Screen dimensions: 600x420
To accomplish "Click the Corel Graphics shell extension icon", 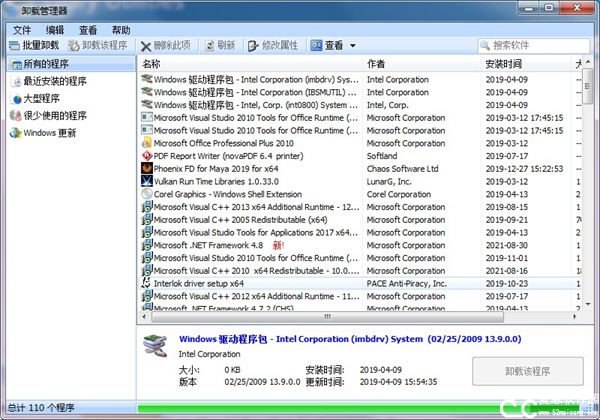I will 147,194.
